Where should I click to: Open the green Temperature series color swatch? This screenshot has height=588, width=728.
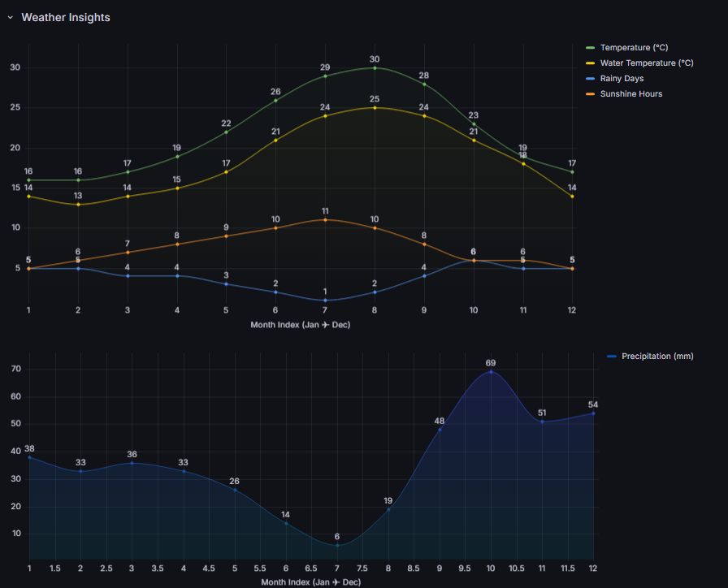591,48
